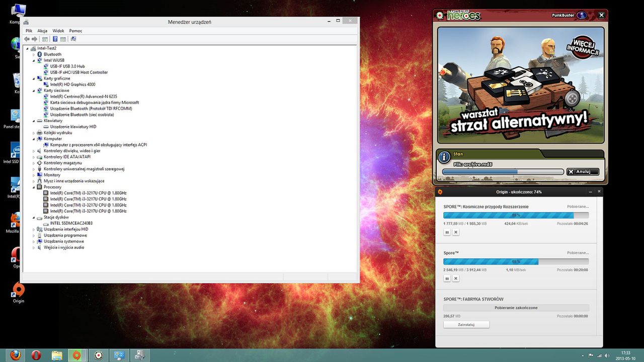
Task: Click the Pobieranie zakończone status bar
Action: pos(516,308)
